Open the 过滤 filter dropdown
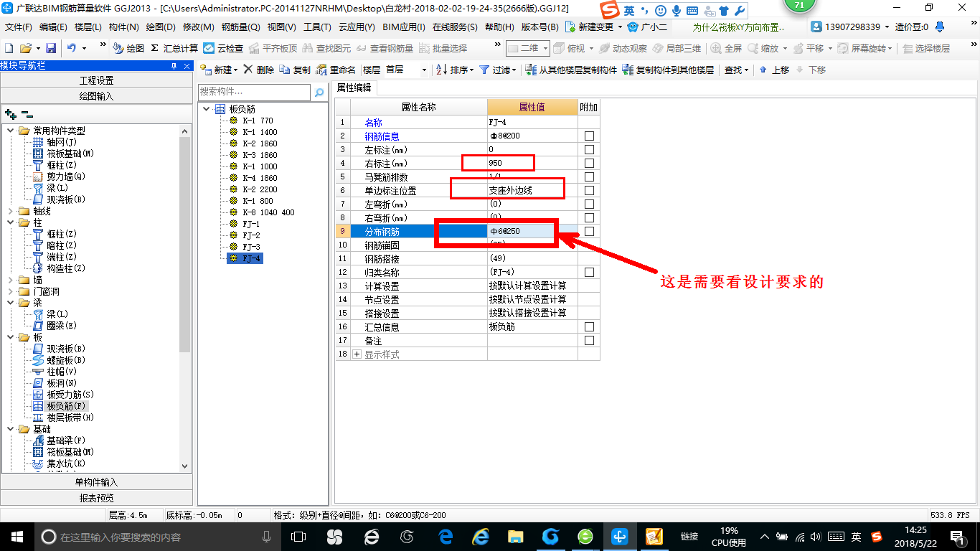980x551 pixels. point(514,70)
